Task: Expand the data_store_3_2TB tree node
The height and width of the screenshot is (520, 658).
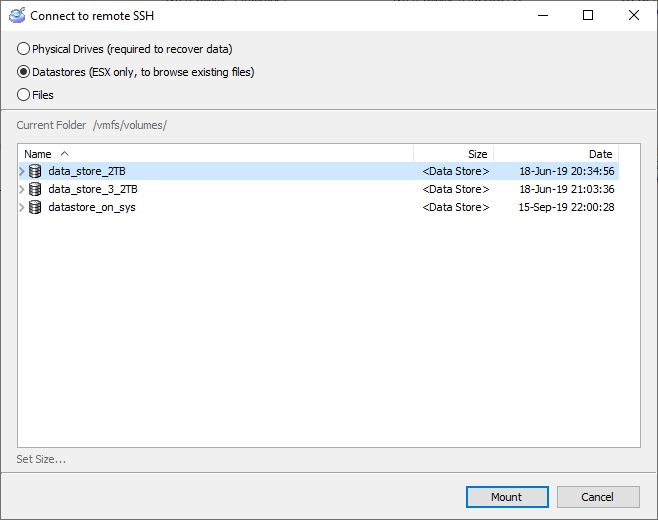Action: click(22, 189)
